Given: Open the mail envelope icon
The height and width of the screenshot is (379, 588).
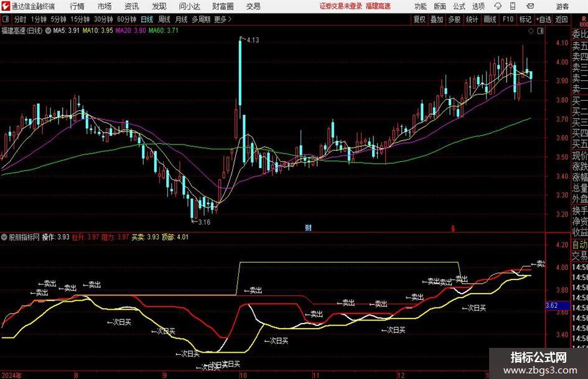Looking at the screenshot, I should click(530, 6).
